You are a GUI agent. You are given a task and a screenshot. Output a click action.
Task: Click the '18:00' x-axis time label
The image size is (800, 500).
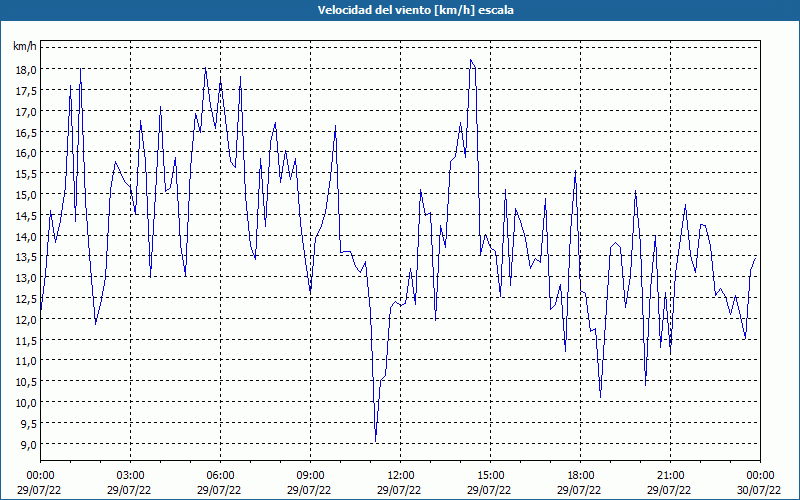coord(581,476)
